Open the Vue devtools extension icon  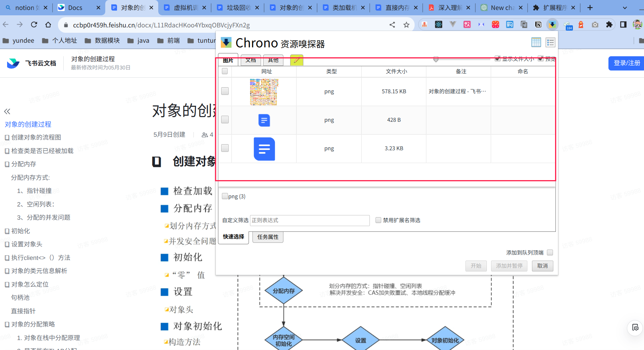[453, 25]
